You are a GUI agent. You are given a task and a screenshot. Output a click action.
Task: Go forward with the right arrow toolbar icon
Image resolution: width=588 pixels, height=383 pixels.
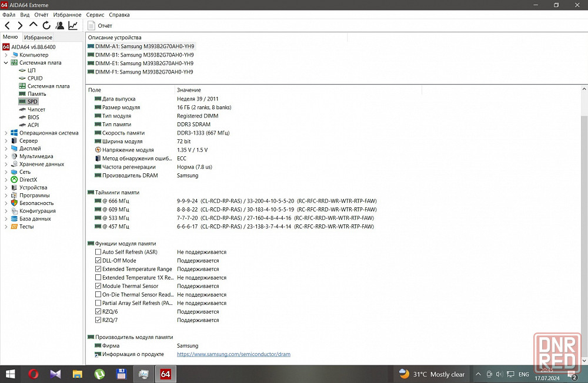point(20,25)
